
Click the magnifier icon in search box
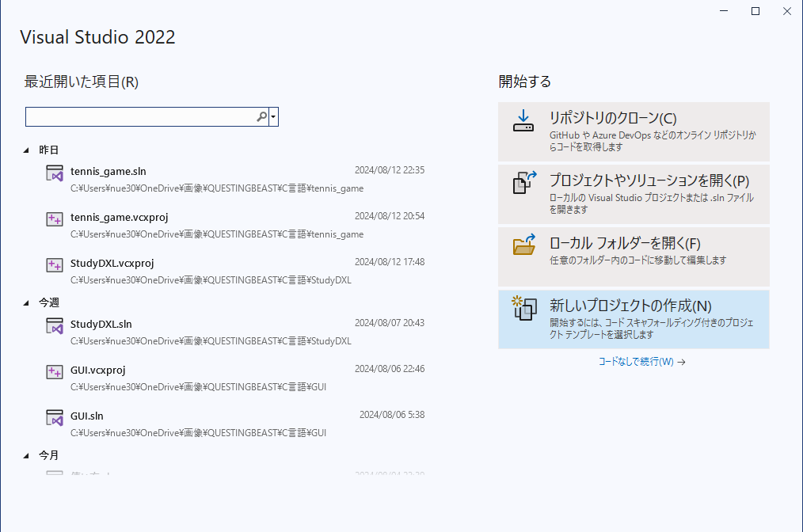pyautogui.click(x=262, y=117)
